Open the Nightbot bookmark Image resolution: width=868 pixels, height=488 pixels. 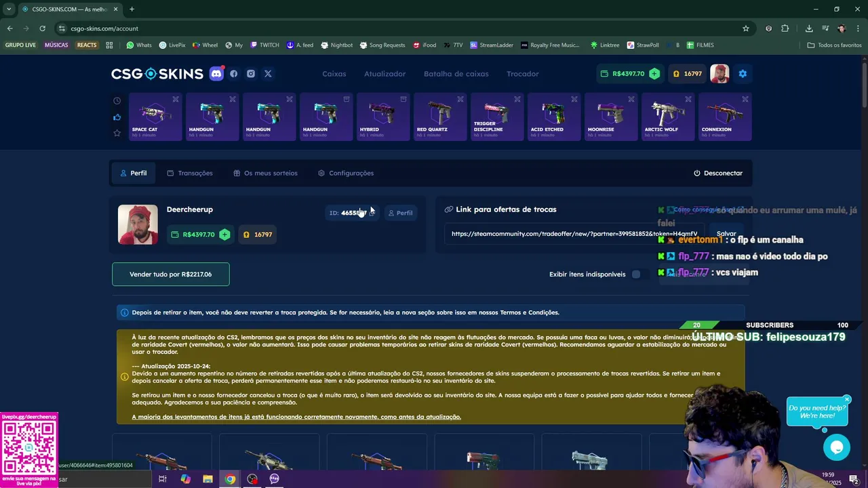point(337,45)
